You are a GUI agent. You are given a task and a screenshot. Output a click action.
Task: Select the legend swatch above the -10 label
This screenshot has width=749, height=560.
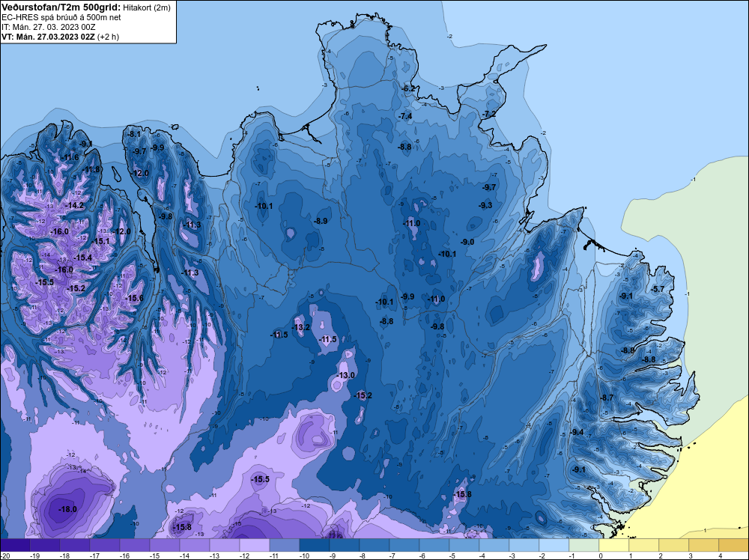315,545
